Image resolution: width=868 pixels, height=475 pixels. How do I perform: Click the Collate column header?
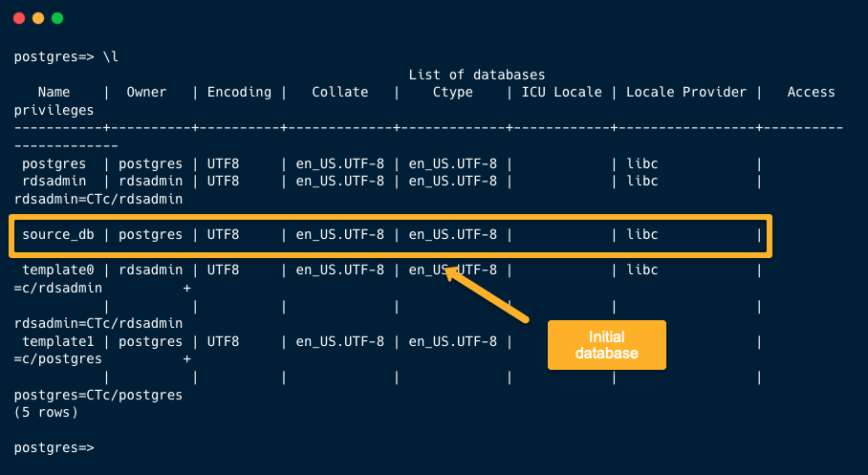pos(340,92)
